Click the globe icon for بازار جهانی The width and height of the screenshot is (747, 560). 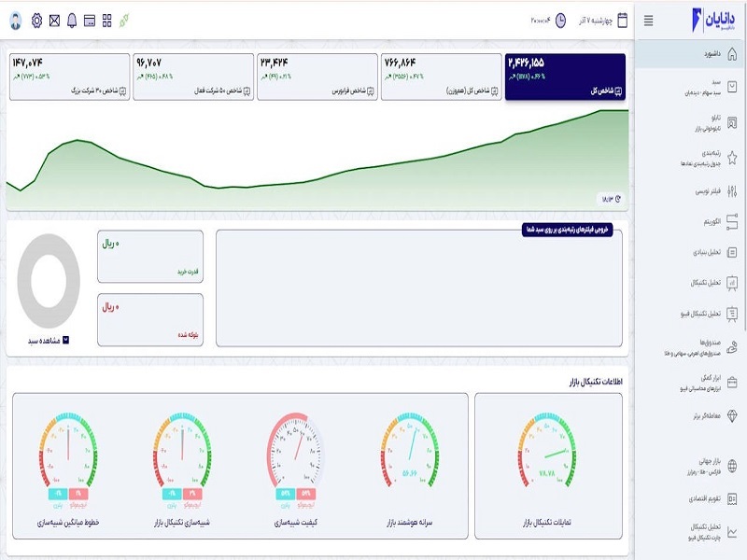point(732,466)
